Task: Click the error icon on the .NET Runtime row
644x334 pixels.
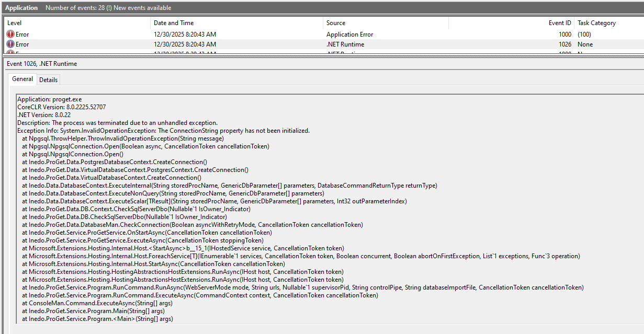Action: [x=10, y=44]
